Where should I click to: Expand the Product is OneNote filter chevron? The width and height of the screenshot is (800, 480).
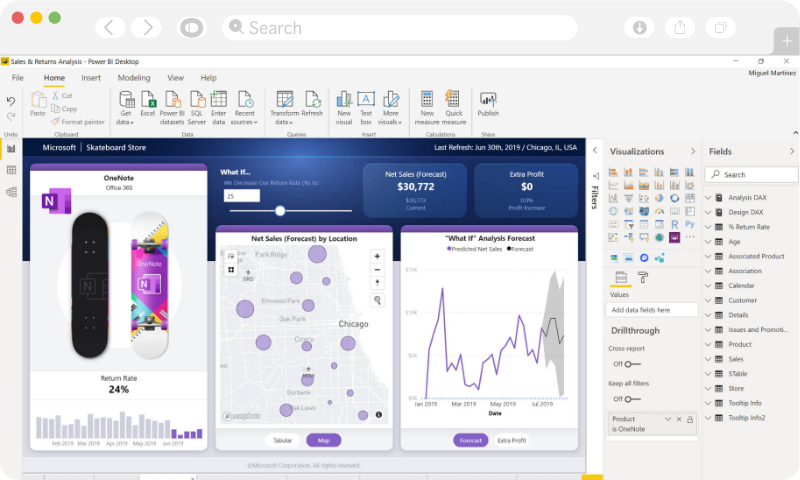[668, 419]
